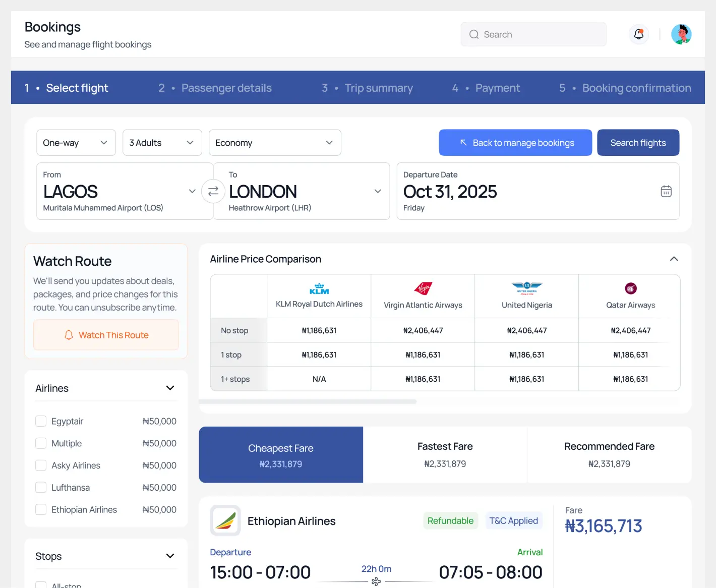Screen dimensions: 716x588
Task: Click the price comparison horizontal scrollbar
Action: pos(308,402)
